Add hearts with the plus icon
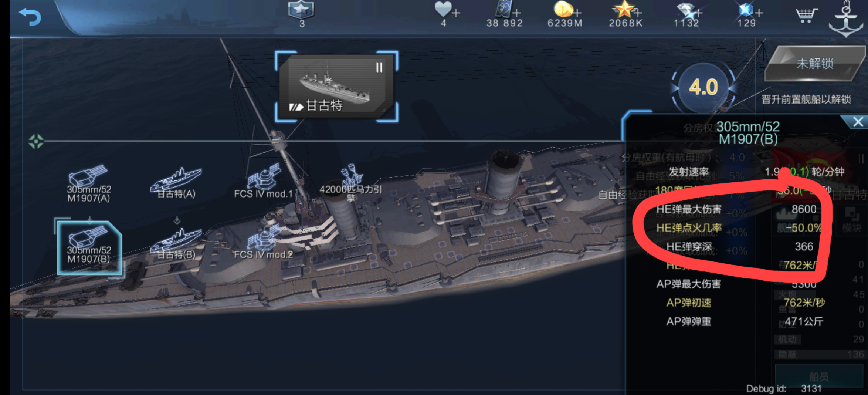868x395 pixels. 456,13
